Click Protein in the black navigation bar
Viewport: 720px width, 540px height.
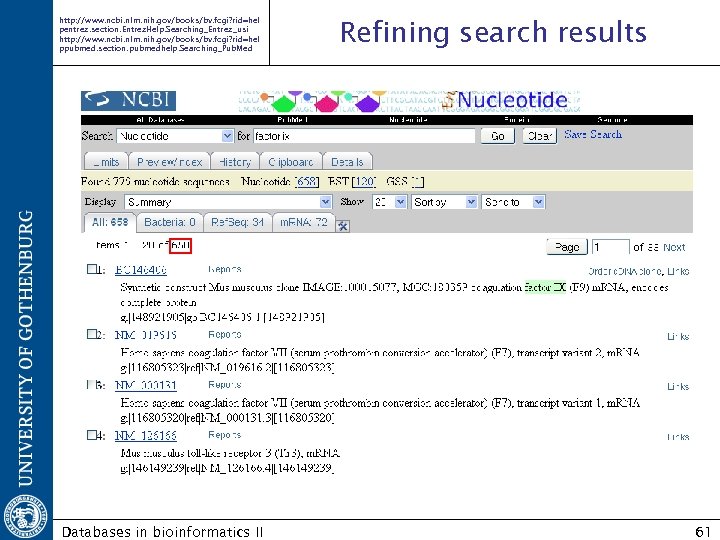tap(517, 120)
